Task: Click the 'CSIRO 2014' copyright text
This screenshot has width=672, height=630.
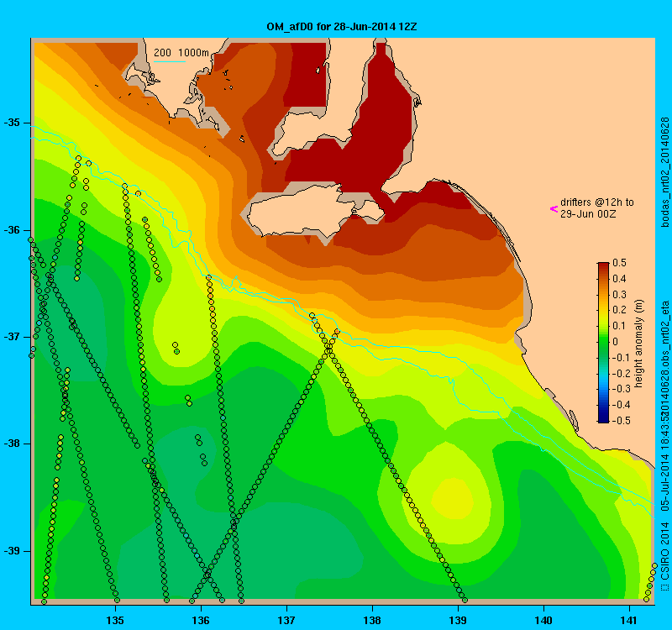Action: pos(664,550)
